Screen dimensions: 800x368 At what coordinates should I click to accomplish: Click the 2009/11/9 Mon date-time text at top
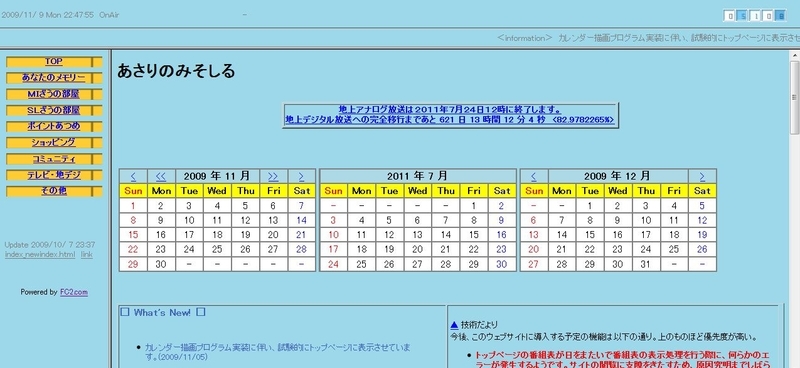(47, 15)
